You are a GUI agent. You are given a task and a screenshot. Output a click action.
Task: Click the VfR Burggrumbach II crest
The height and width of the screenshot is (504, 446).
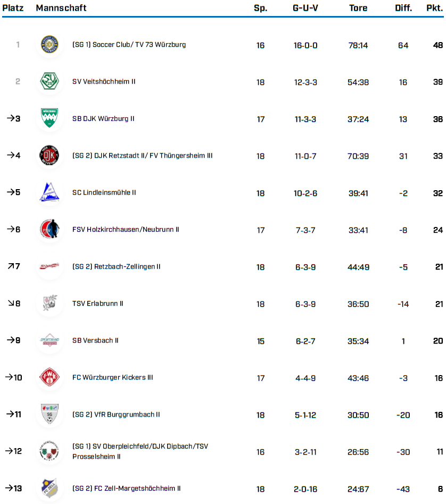(49, 414)
